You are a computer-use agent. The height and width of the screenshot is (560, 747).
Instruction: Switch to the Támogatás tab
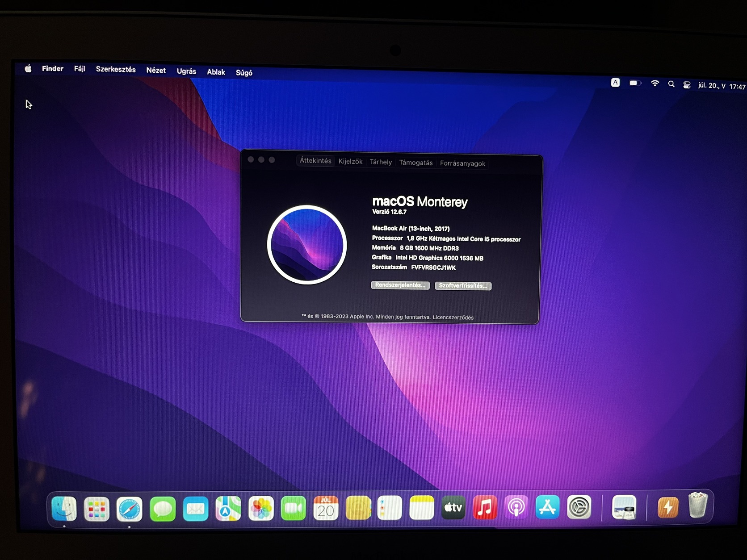(x=416, y=163)
